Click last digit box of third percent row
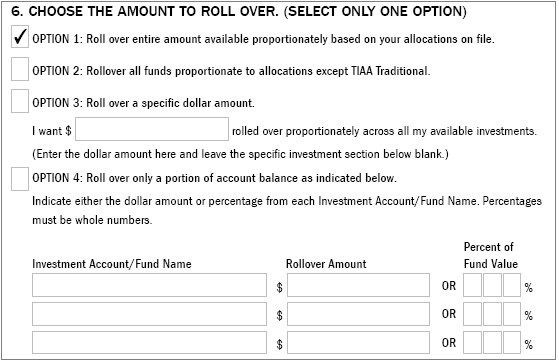The width and height of the screenshot is (559, 360). [x=512, y=343]
